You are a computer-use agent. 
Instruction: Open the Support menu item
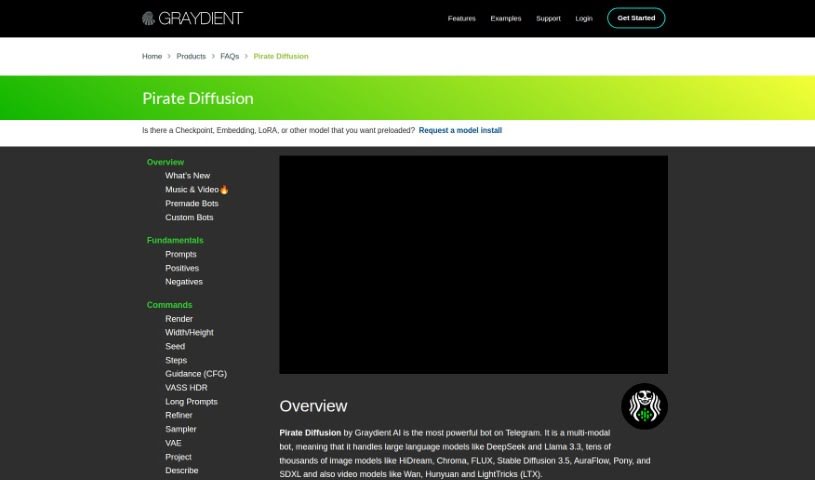548,18
